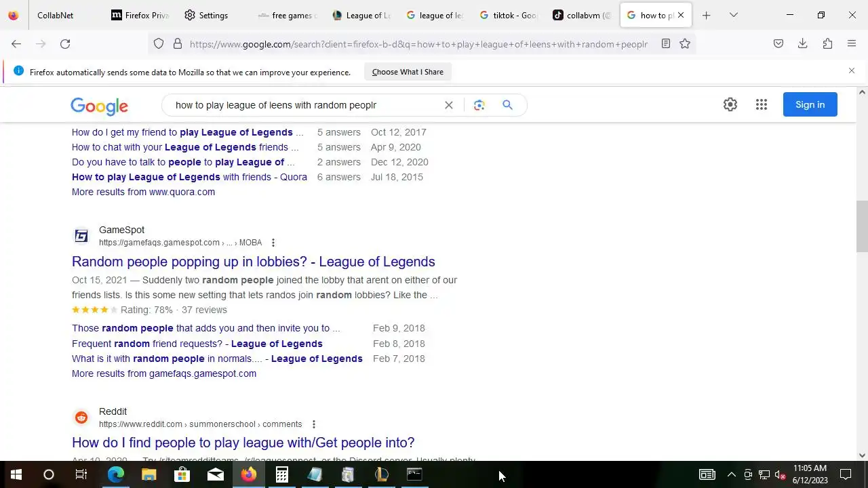The width and height of the screenshot is (868, 488).
Task: Open Reddit result options (three dots)
Action: 313,424
